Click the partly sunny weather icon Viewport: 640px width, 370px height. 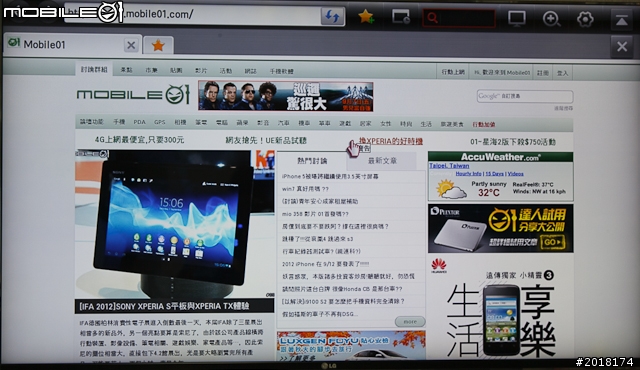451,189
